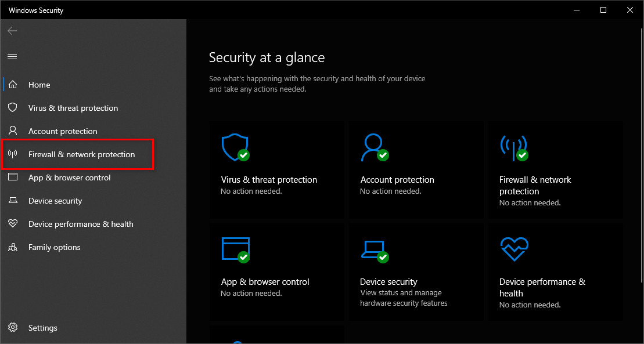Viewport: 644px width, 344px height.
Task: Open Firewall & network protection tile title
Action: pyautogui.click(x=535, y=186)
